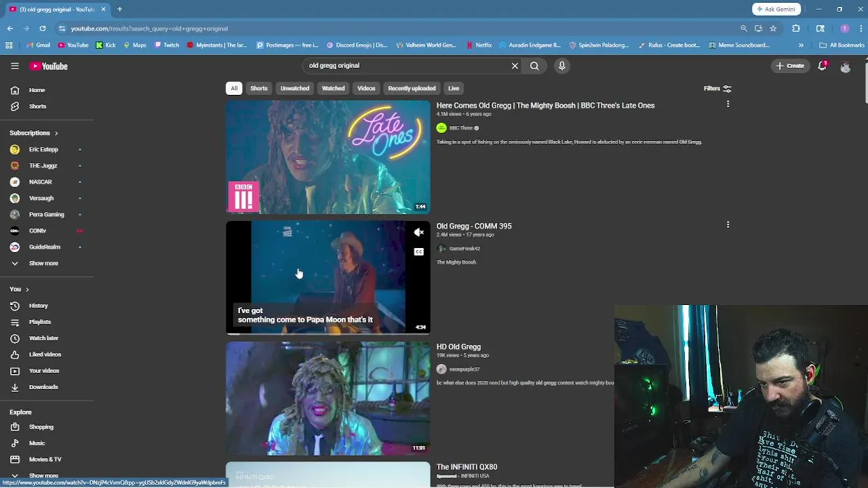Image resolution: width=868 pixels, height=488 pixels.
Task: Start voice search with the microphone
Action: 561,66
